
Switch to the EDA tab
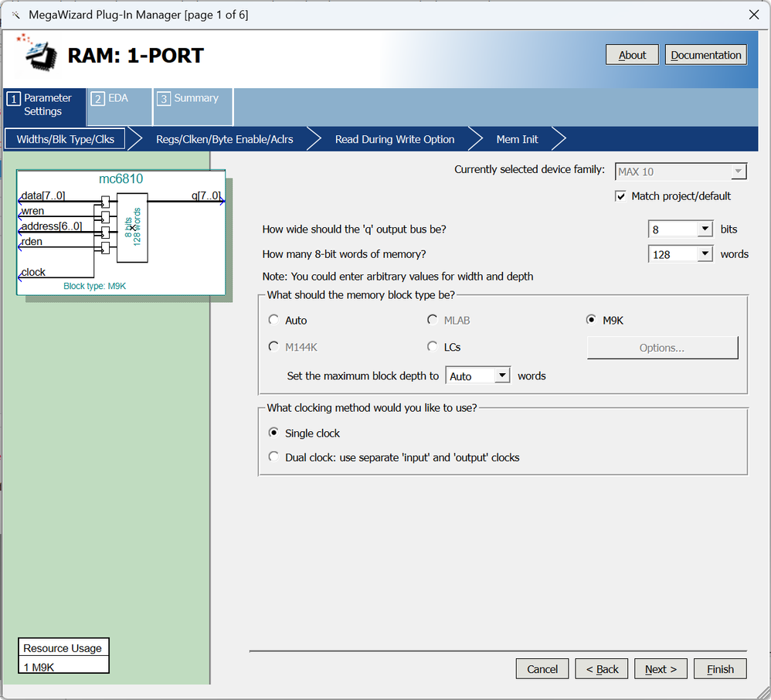[119, 99]
